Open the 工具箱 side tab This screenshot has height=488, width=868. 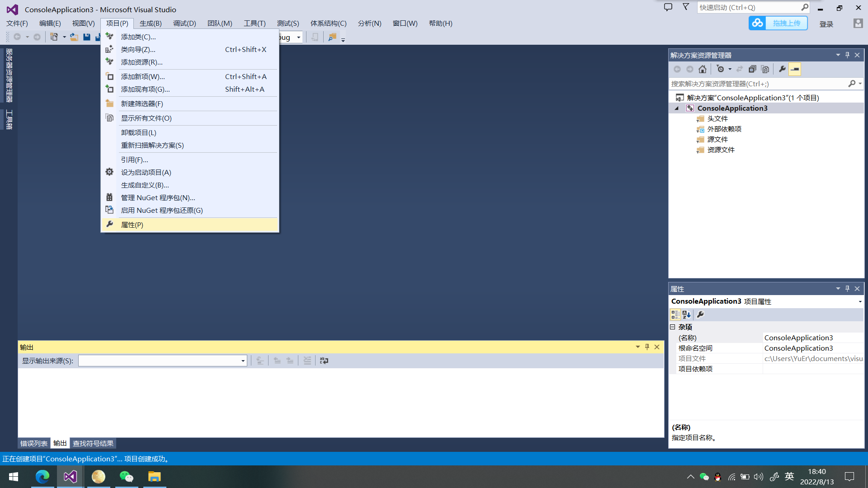(x=9, y=119)
